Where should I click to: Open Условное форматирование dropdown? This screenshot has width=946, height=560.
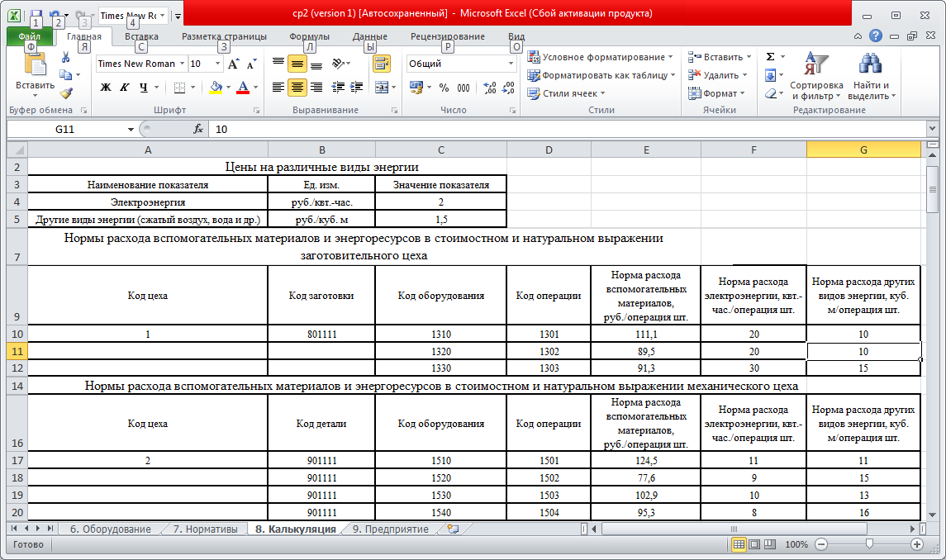601,57
